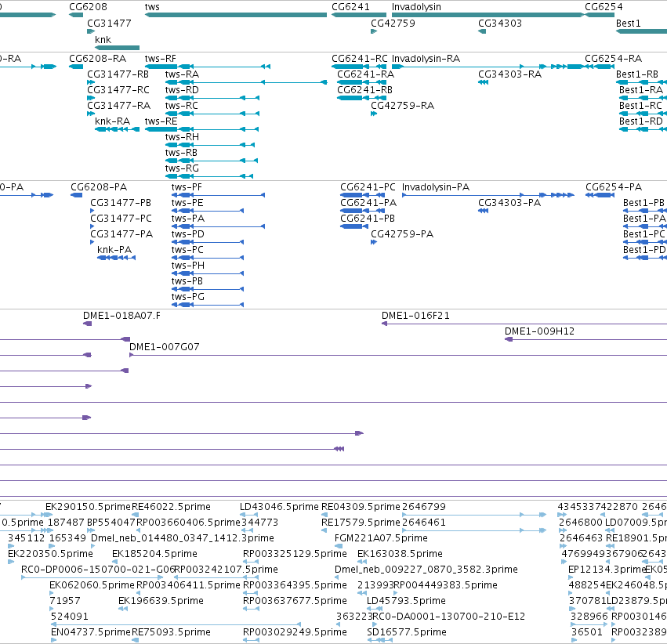Select transcript tws-RD

point(212,98)
